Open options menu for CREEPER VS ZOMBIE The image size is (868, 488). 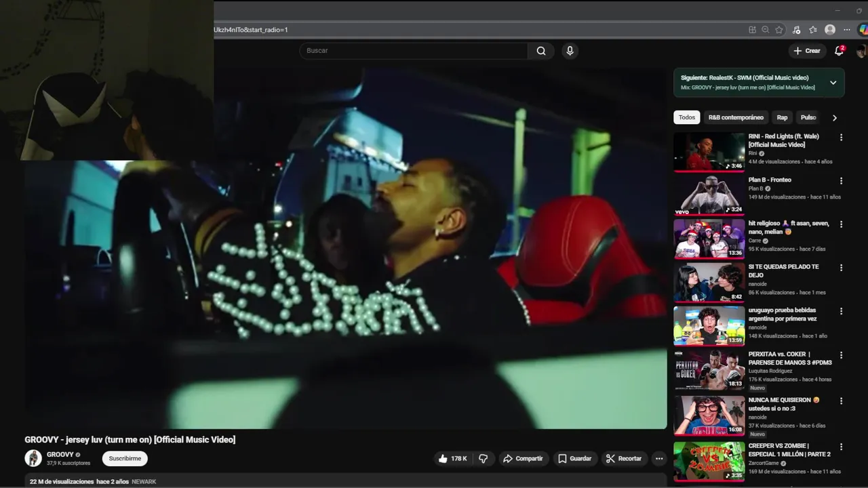pos(841,447)
